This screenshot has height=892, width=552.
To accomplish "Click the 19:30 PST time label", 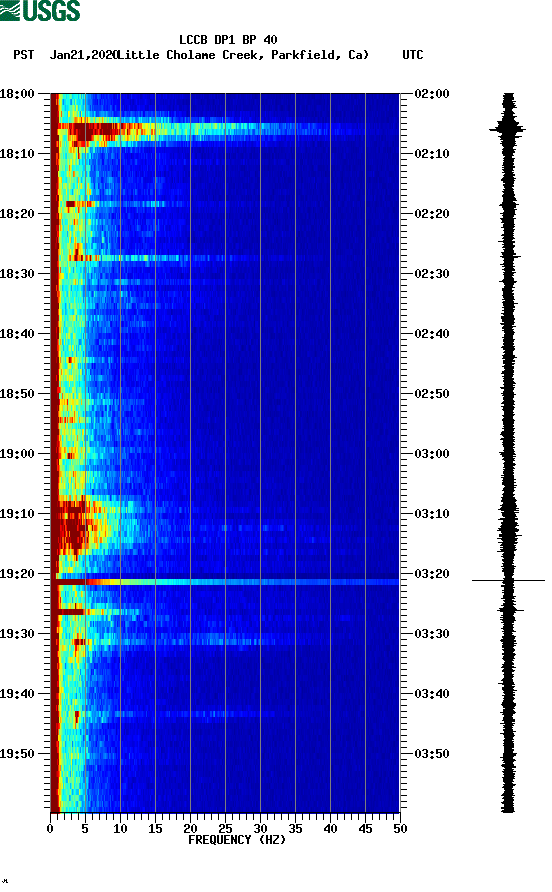I will point(17,634).
